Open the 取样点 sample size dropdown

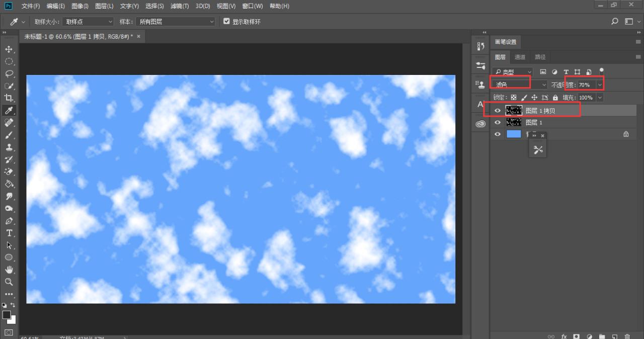pos(89,22)
